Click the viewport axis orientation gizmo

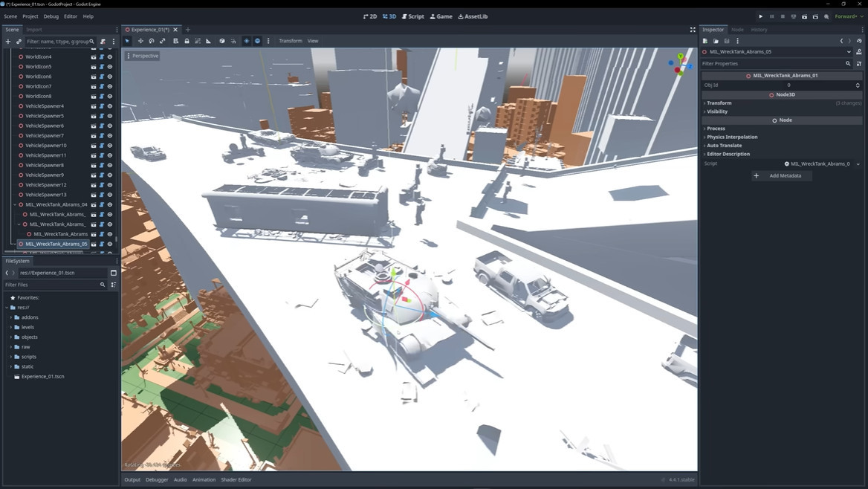[x=679, y=65]
